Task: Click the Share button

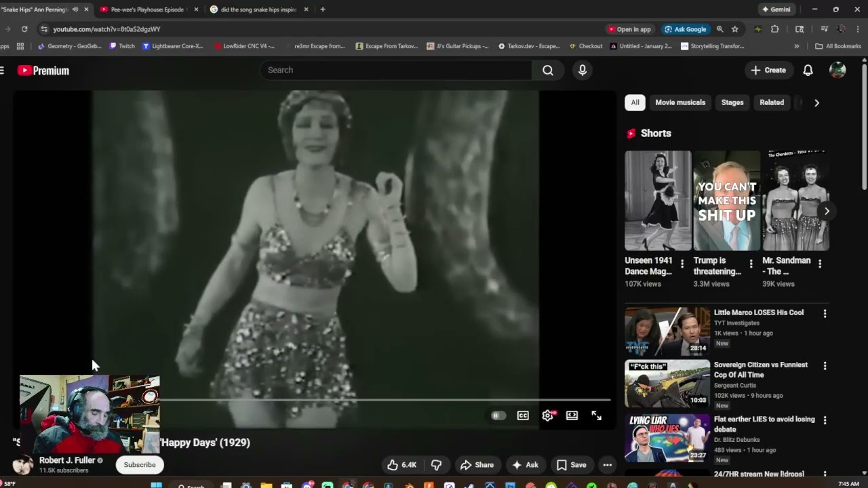Action: pos(477,465)
